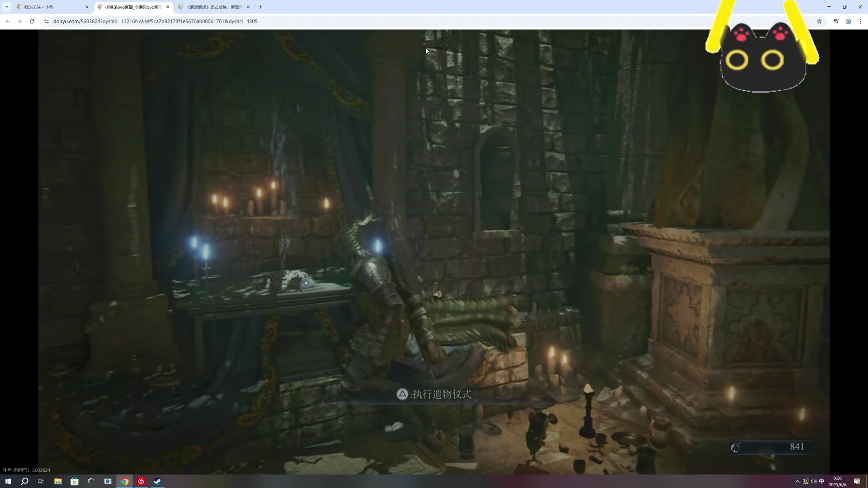Toggle the 中 input method indicator
The height and width of the screenshot is (488, 868).
[x=821, y=481]
